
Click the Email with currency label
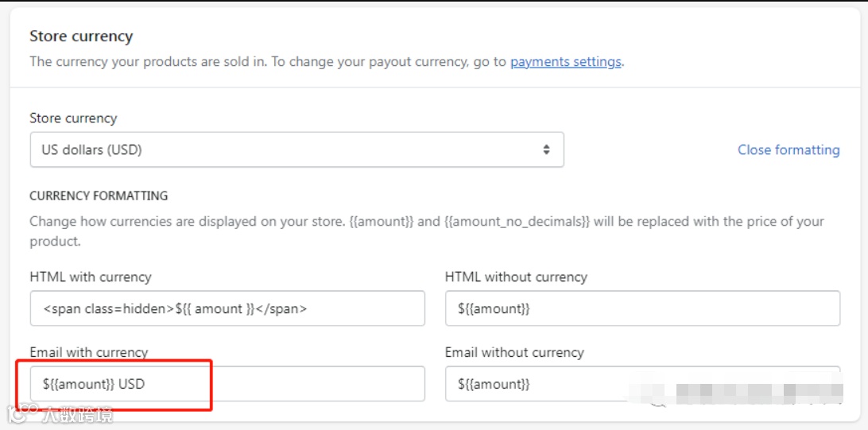point(89,352)
